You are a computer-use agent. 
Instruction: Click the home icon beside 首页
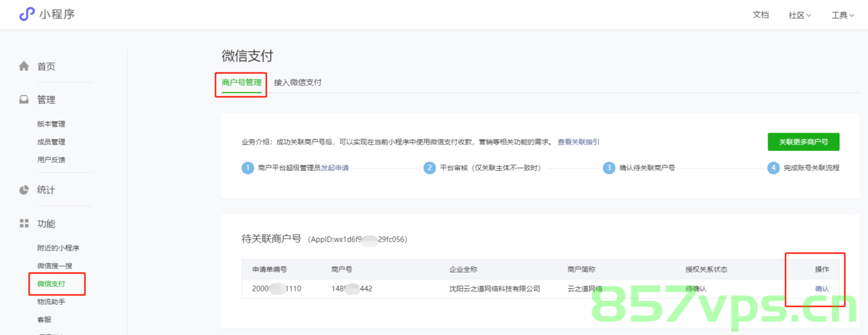(x=24, y=66)
